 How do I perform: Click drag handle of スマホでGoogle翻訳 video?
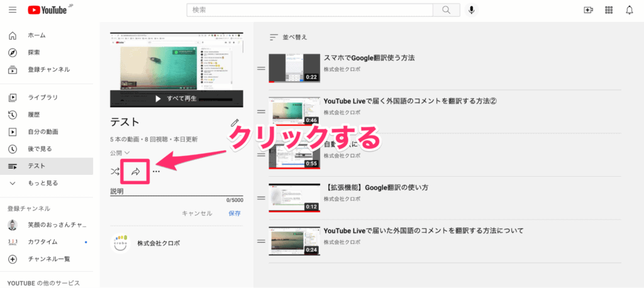(x=261, y=68)
